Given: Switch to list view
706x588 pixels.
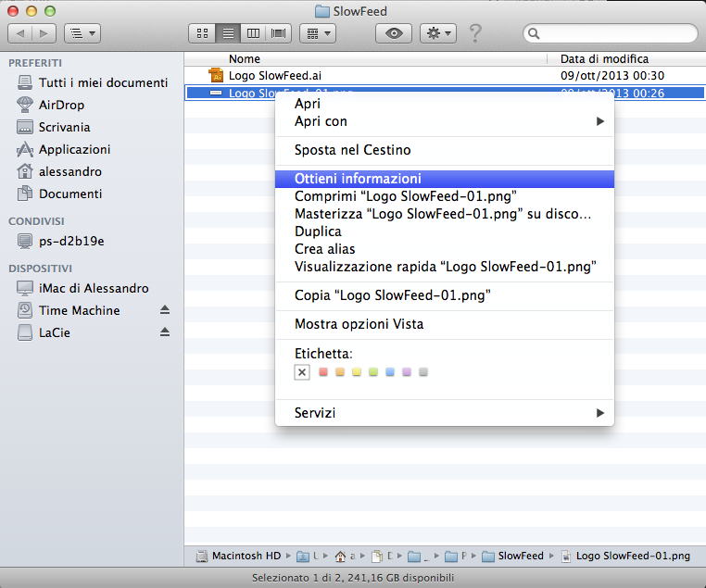Looking at the screenshot, I should click(228, 33).
